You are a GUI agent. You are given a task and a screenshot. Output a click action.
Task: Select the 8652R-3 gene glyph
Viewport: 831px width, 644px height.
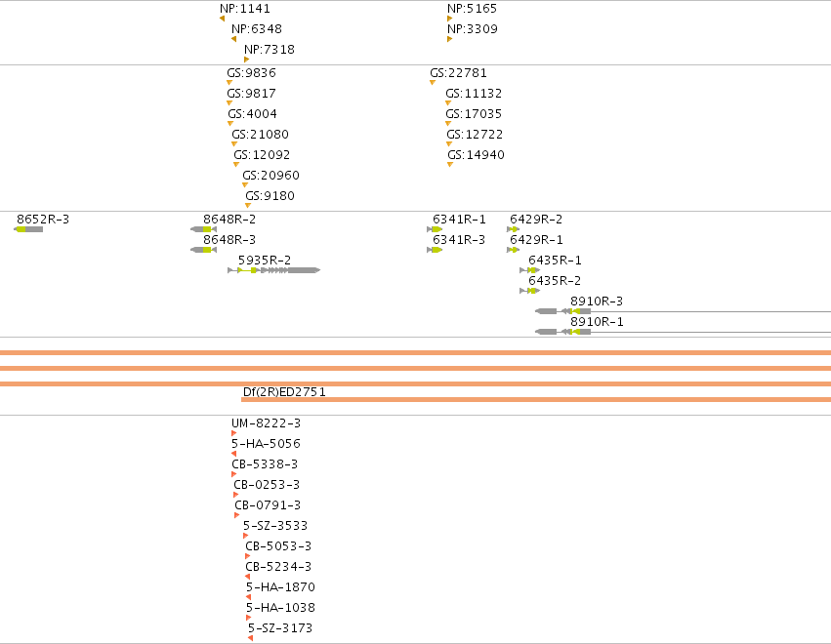point(28,229)
